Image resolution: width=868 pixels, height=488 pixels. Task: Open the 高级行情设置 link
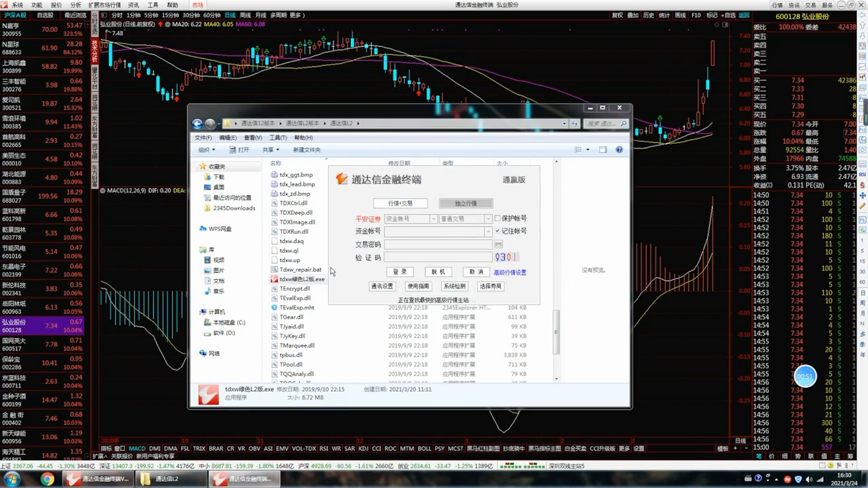pyautogui.click(x=509, y=272)
